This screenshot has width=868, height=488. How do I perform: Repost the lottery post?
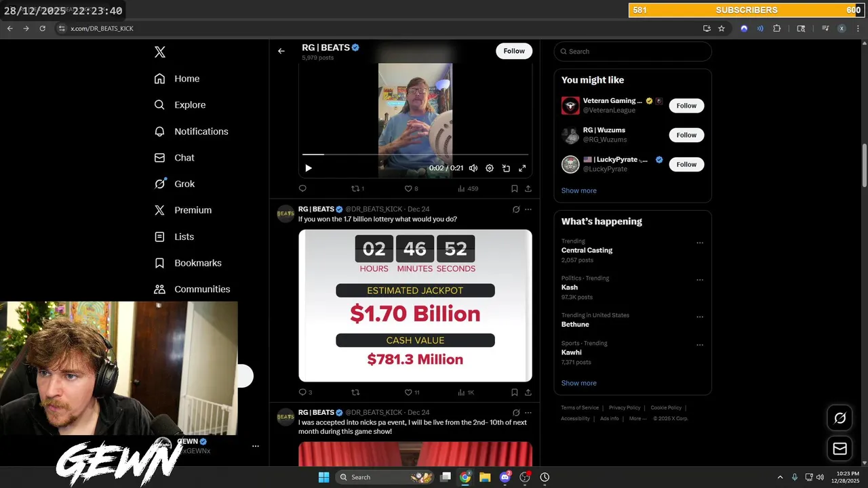click(x=355, y=392)
